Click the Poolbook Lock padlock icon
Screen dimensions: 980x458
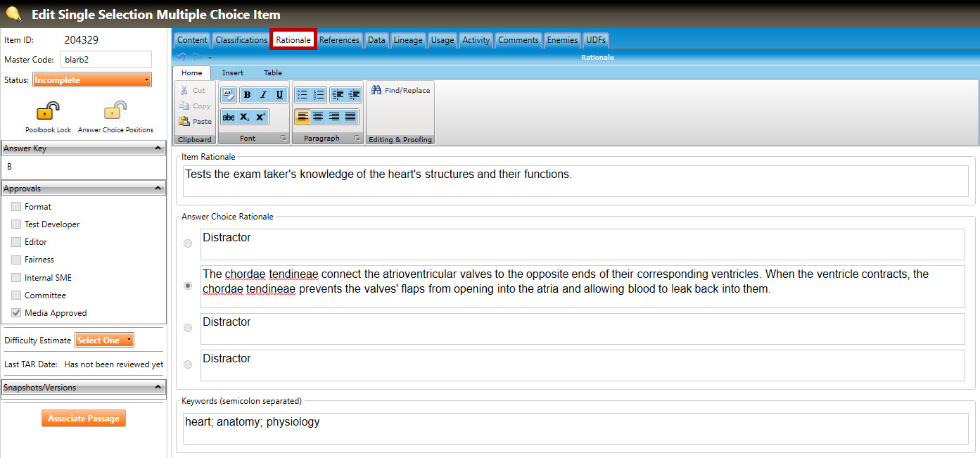pyautogui.click(x=48, y=111)
